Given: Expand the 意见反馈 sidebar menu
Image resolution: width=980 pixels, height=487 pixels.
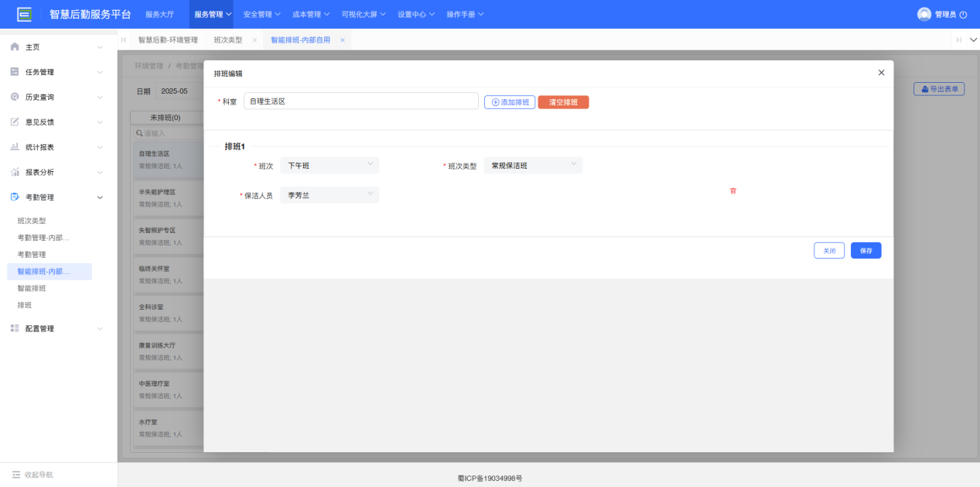Looking at the screenshot, I should (x=100, y=122).
